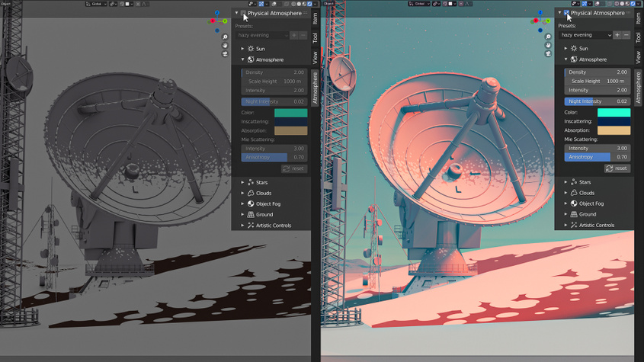Remove preset with minus button in right panel
Viewport: 644px width, 362px height.
[x=626, y=35]
